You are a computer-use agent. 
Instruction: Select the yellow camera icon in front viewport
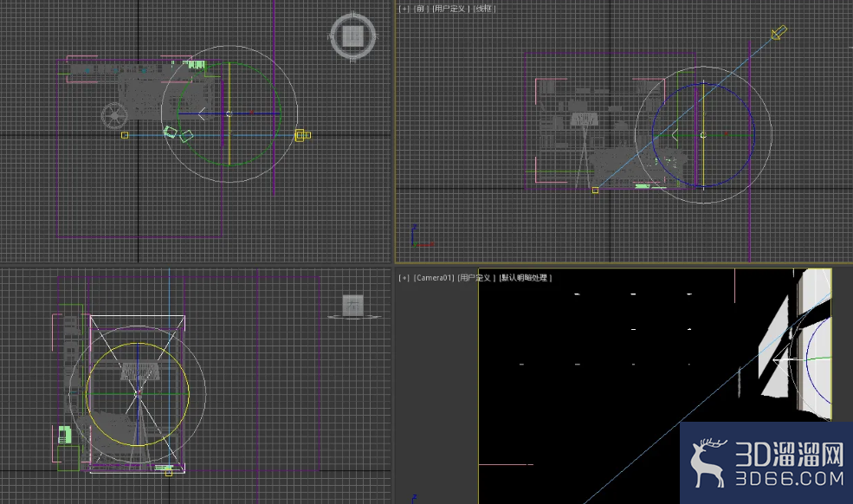[x=779, y=33]
